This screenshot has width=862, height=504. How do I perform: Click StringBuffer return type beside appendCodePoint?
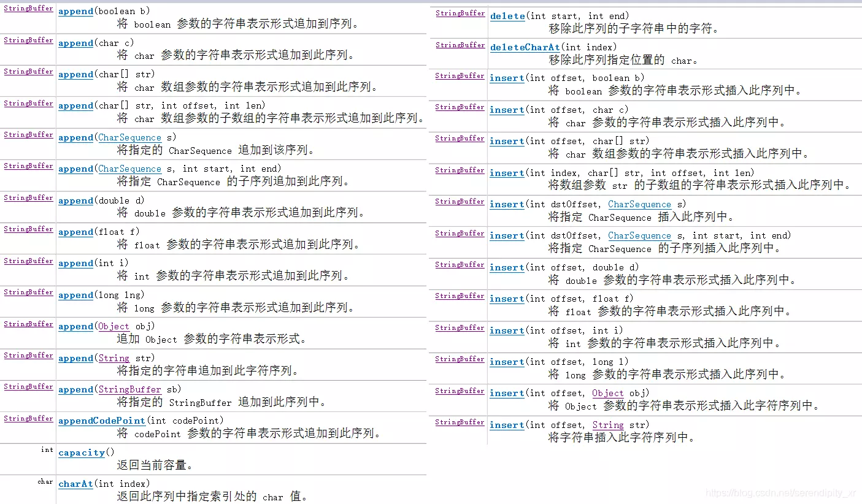click(x=28, y=419)
